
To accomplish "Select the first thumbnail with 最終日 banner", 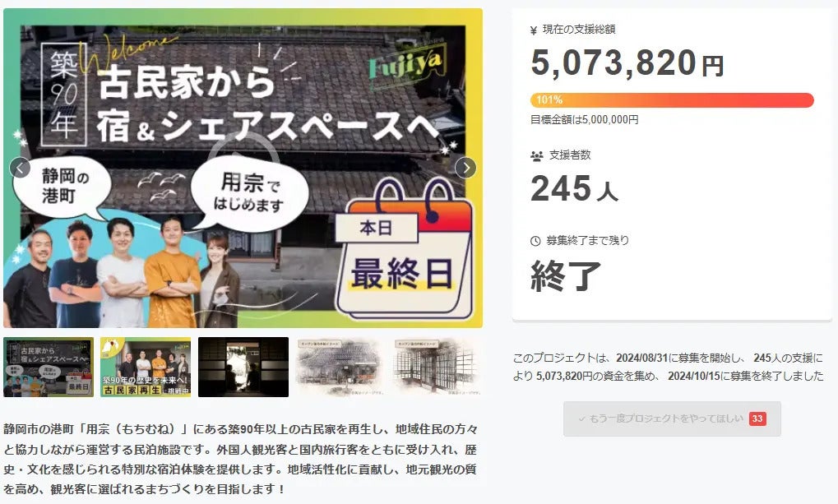I will pos(49,368).
